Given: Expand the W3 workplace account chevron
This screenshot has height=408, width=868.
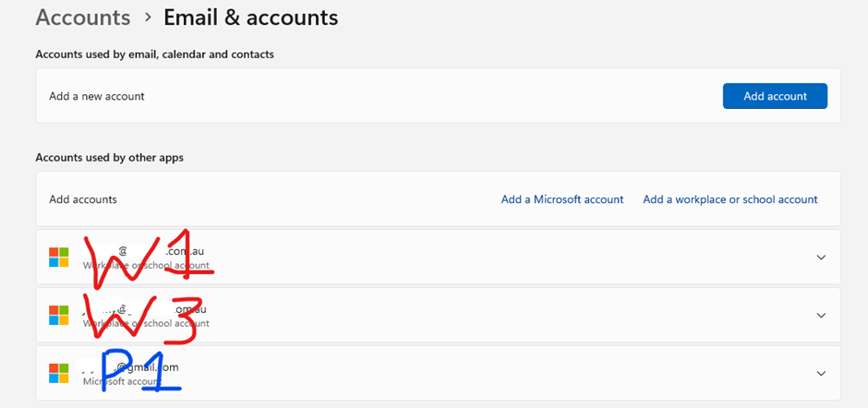Looking at the screenshot, I should coord(822,316).
